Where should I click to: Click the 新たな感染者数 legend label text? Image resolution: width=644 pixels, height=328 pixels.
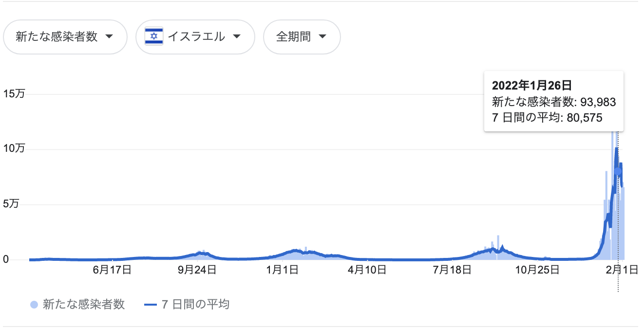[x=84, y=305]
